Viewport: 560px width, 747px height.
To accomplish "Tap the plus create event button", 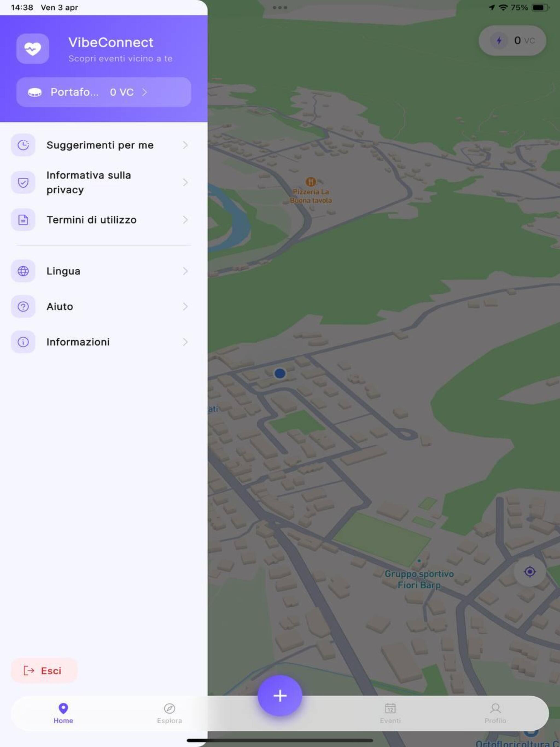I will tap(280, 696).
